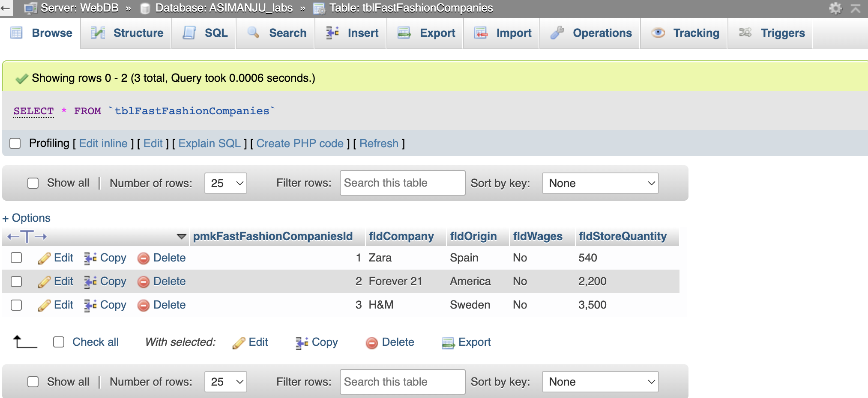868x398 pixels.
Task: Tick the bottom Show all checkbox
Action: click(x=33, y=382)
